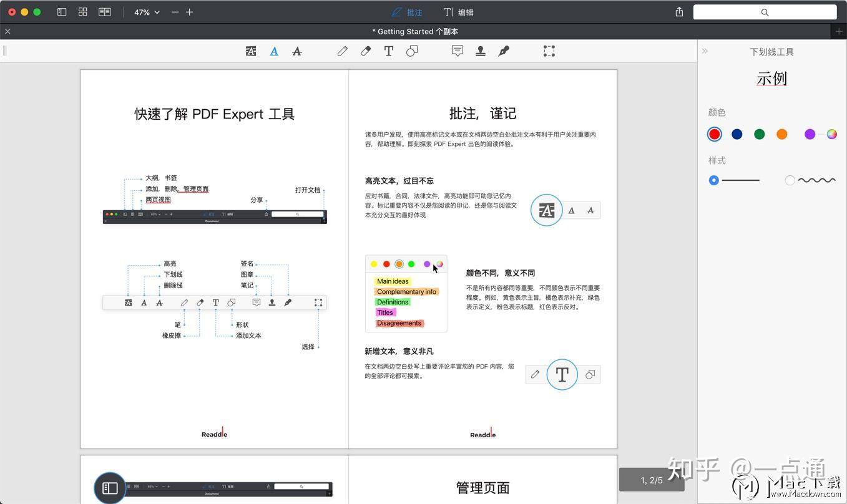Open the share menu icon
Image resolution: width=847 pixels, height=504 pixels.
click(x=679, y=12)
